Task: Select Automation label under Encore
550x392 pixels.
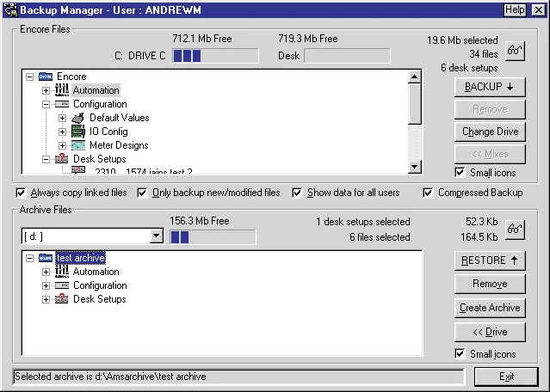Action: click(96, 90)
